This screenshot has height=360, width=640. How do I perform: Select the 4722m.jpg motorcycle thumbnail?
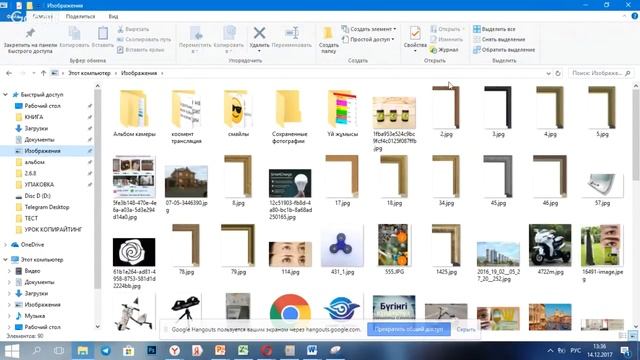[550, 249]
